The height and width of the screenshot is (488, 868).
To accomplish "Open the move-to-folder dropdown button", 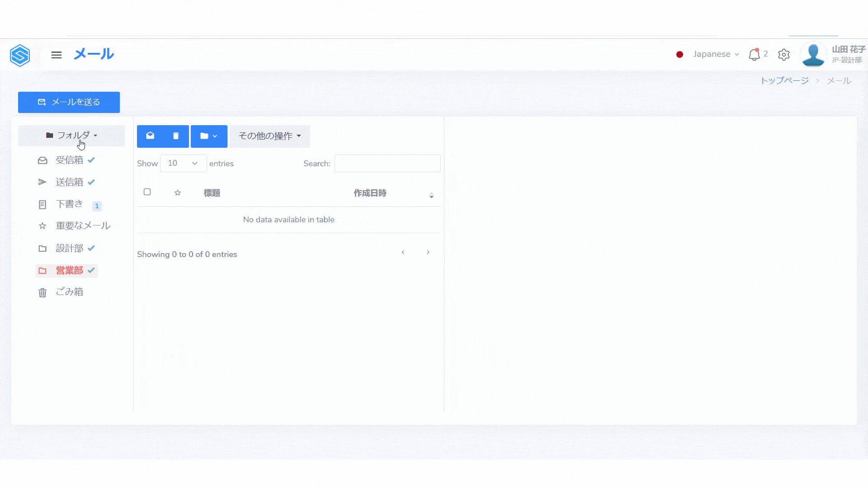I will pos(209,136).
